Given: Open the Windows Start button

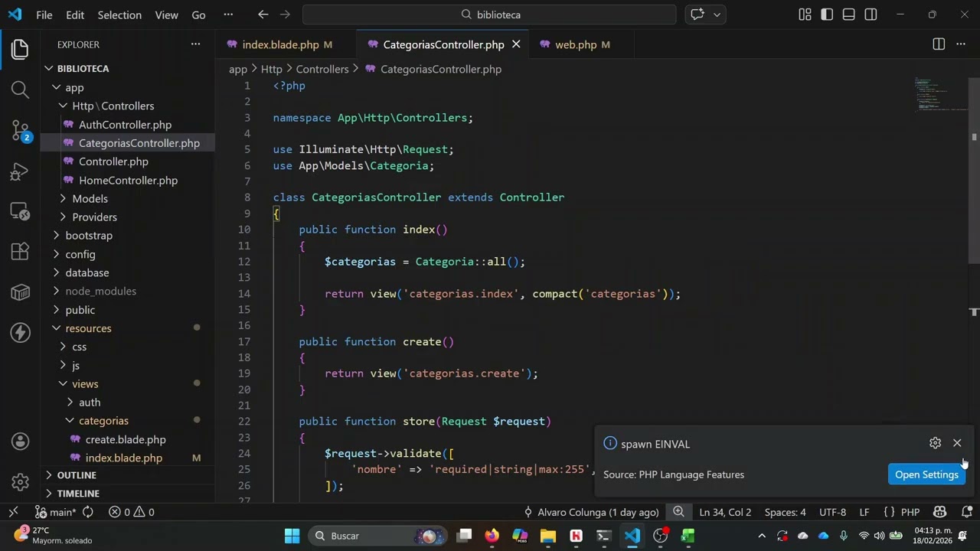Looking at the screenshot, I should point(292,536).
